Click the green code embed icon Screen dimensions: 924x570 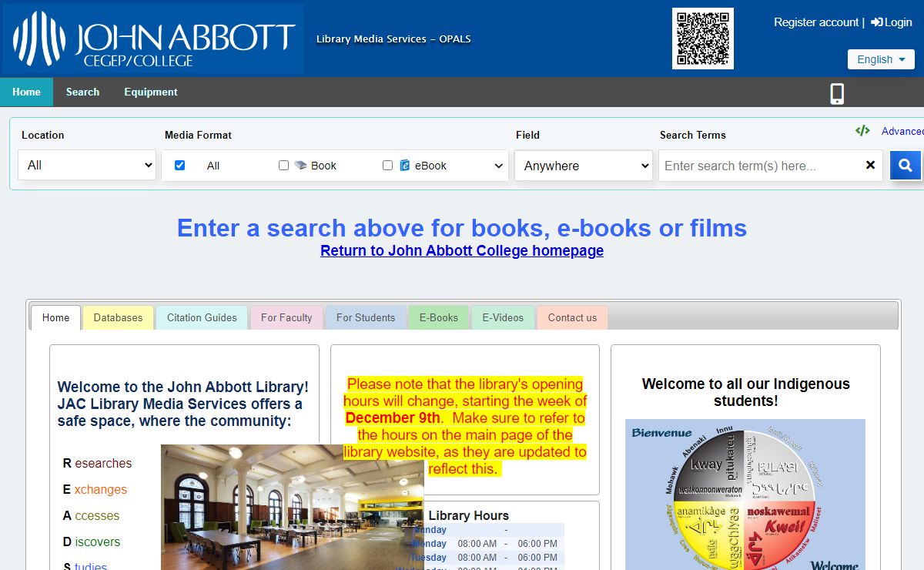pyautogui.click(x=862, y=131)
